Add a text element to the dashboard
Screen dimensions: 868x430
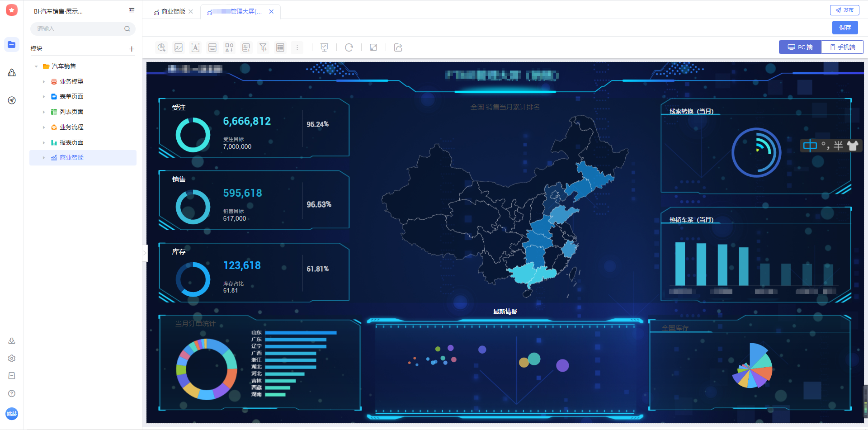tap(195, 47)
